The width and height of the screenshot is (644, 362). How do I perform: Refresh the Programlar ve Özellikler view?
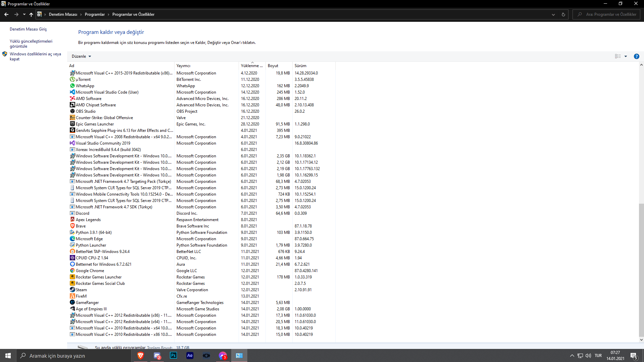(563, 14)
